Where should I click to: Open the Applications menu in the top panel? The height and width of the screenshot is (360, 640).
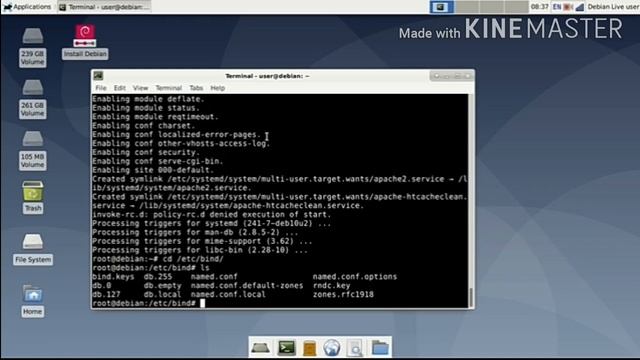click(x=27, y=7)
